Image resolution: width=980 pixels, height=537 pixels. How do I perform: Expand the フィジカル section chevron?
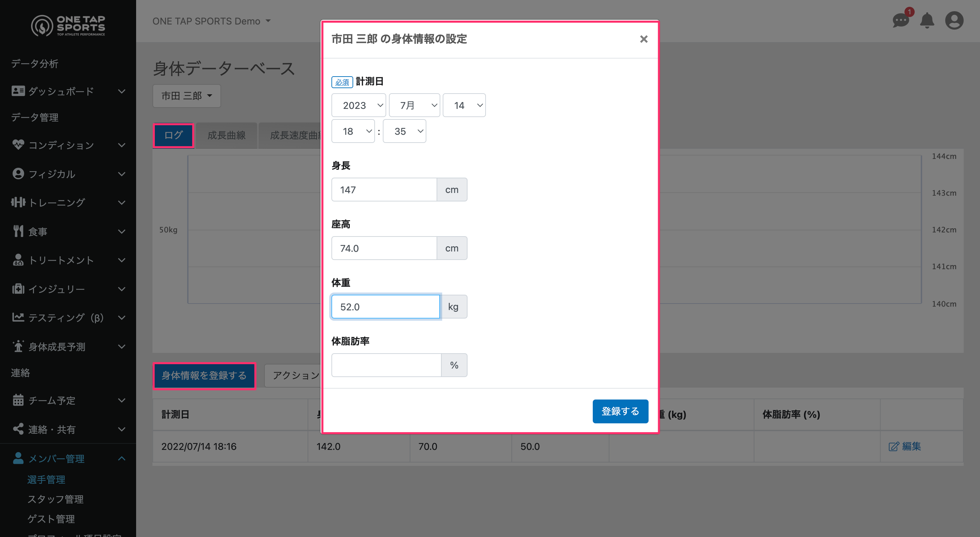(x=121, y=174)
